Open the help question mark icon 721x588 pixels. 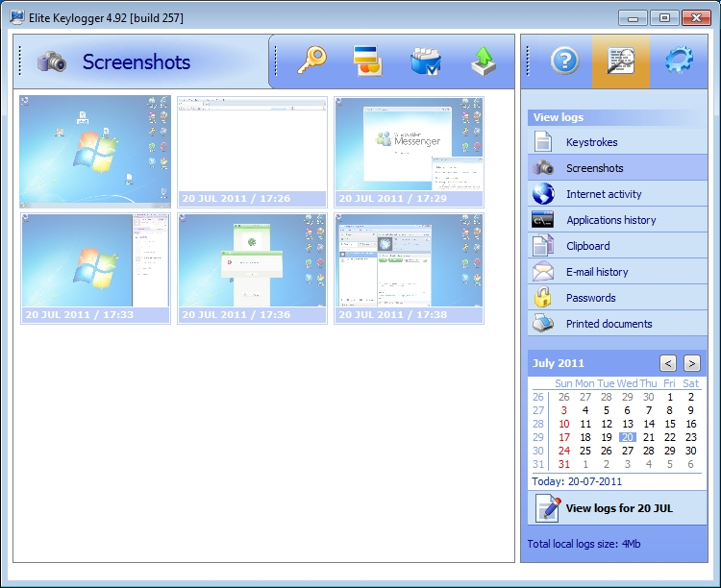click(x=564, y=61)
